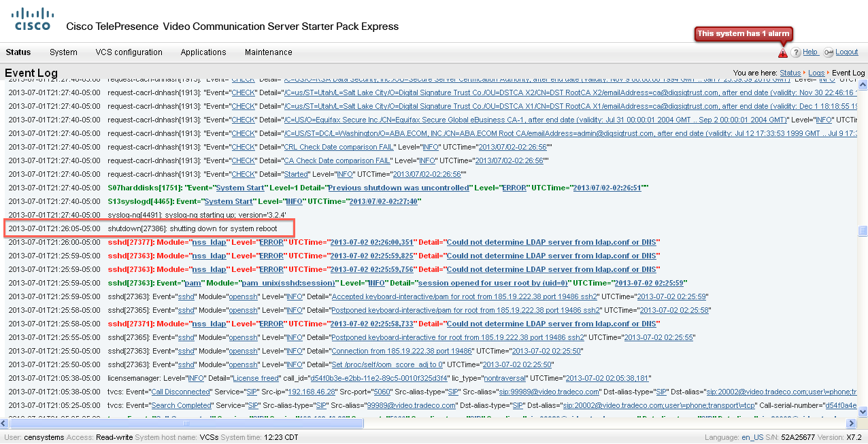Open the "CA Check Date comparison FAIL" link

coord(337,160)
